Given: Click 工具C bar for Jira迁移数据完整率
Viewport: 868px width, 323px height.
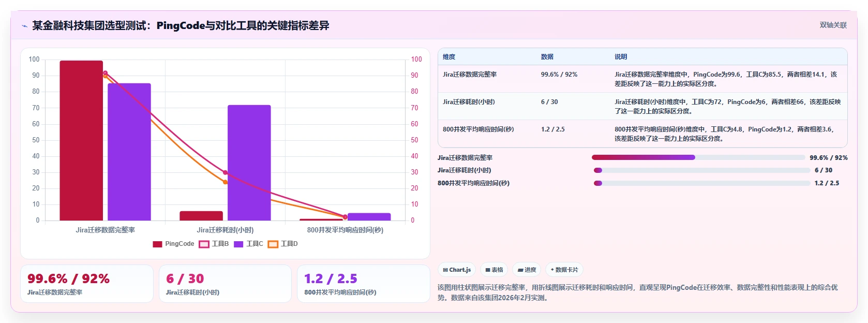Looking at the screenshot, I should point(129,152).
